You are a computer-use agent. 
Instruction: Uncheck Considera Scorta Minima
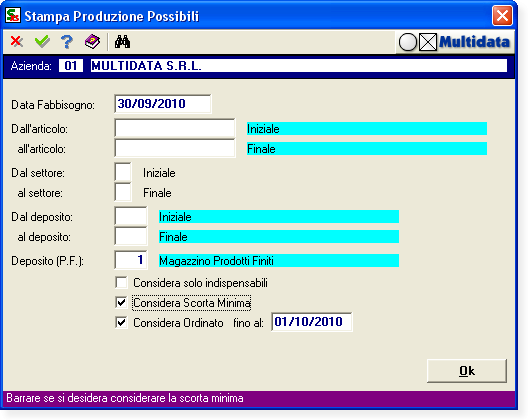coord(121,302)
